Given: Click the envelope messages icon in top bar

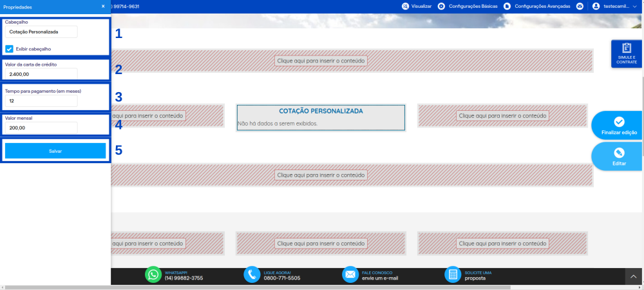Looking at the screenshot, I should (580, 6).
